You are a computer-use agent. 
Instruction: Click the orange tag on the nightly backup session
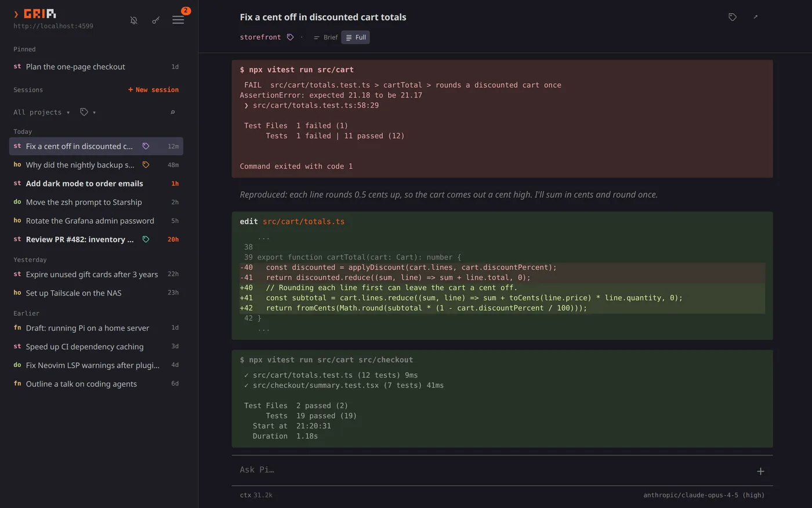(146, 165)
